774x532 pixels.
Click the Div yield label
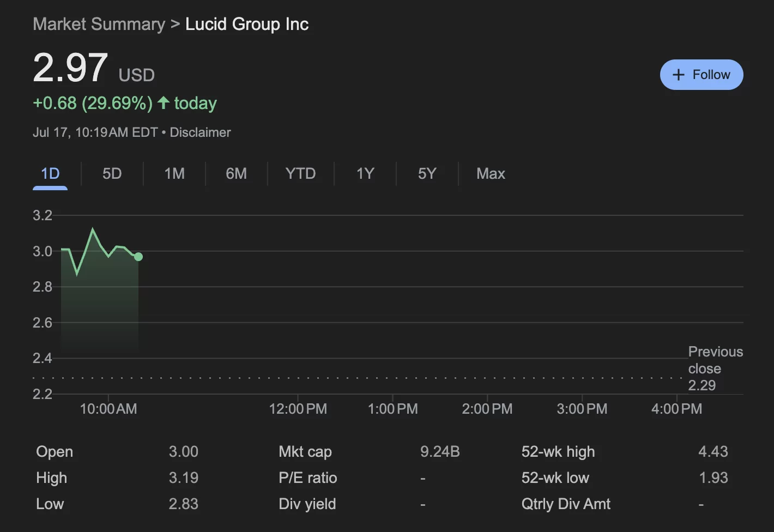tap(307, 504)
